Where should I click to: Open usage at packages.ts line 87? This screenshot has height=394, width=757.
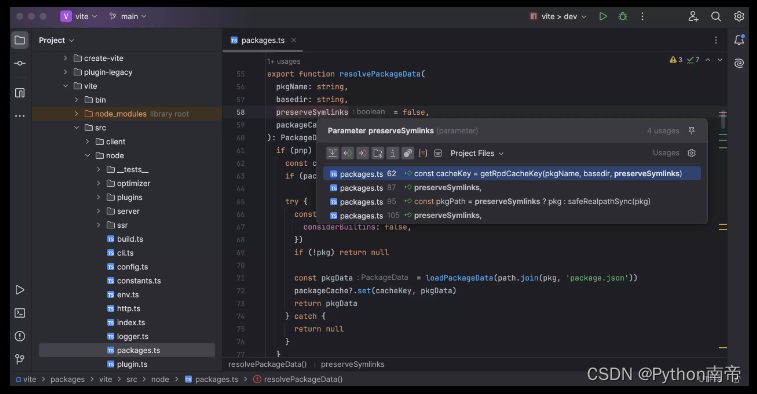tap(512, 187)
